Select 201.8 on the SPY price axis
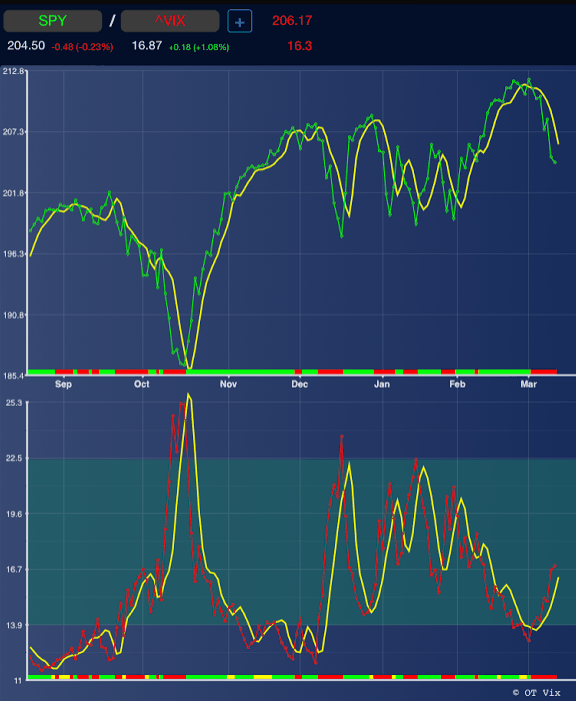Screen dimensions: 576x701 [x=13, y=193]
